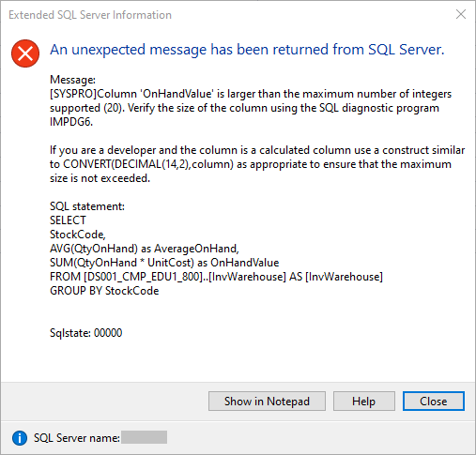This screenshot has height=455, width=476.
Task: Click the Show in Notepad button
Action: (267, 401)
